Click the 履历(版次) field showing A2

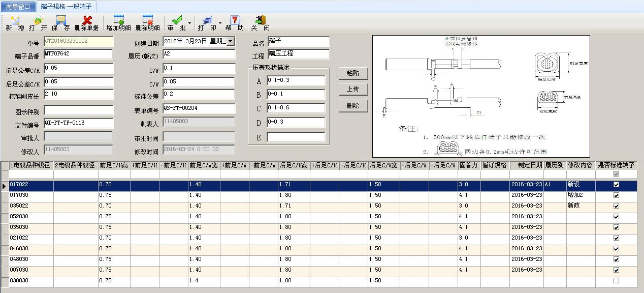[x=199, y=54]
